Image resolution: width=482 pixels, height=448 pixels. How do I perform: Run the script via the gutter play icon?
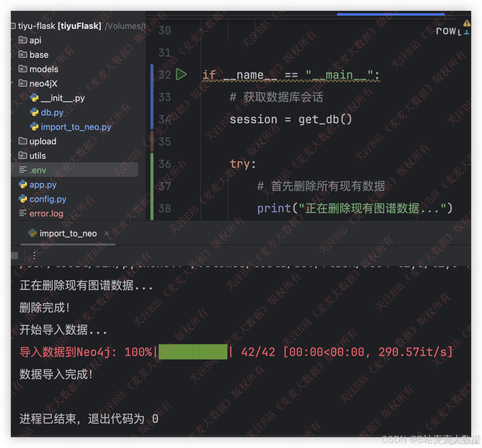point(182,74)
